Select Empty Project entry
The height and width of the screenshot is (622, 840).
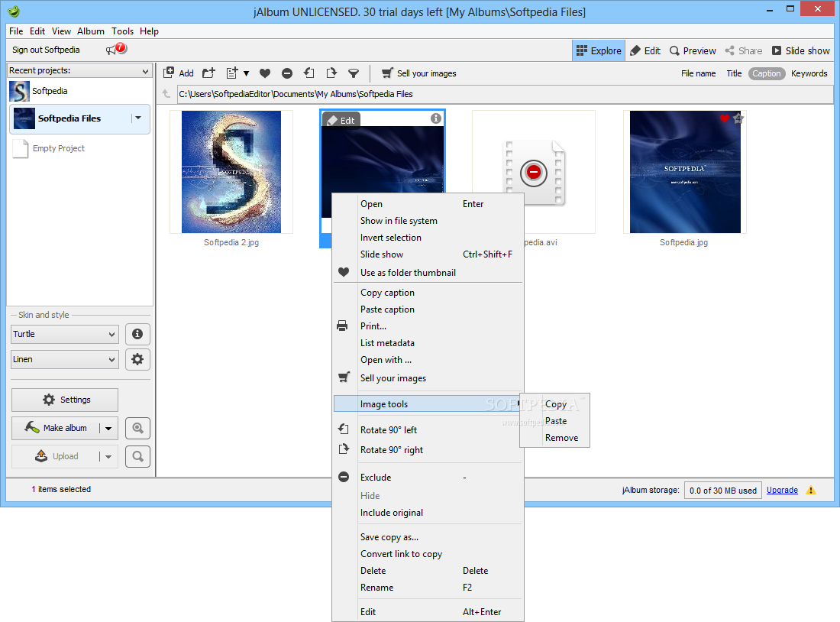[79, 148]
